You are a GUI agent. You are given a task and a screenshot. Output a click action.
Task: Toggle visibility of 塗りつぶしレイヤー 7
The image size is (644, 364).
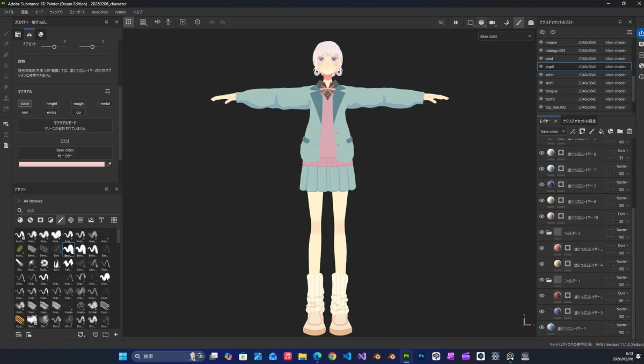(541, 169)
